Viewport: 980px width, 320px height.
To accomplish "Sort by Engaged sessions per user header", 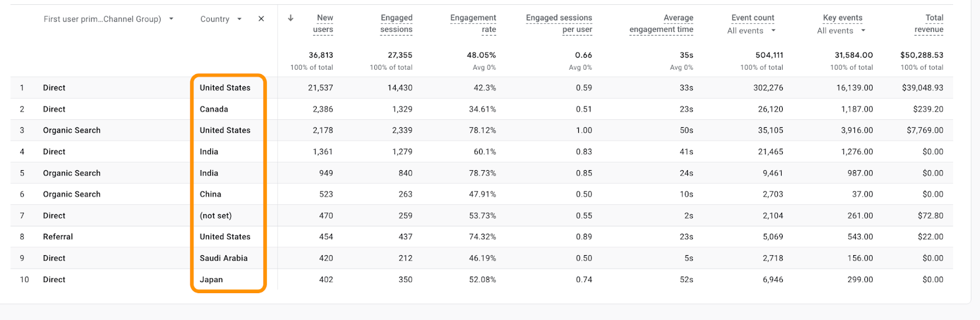I will point(559,23).
